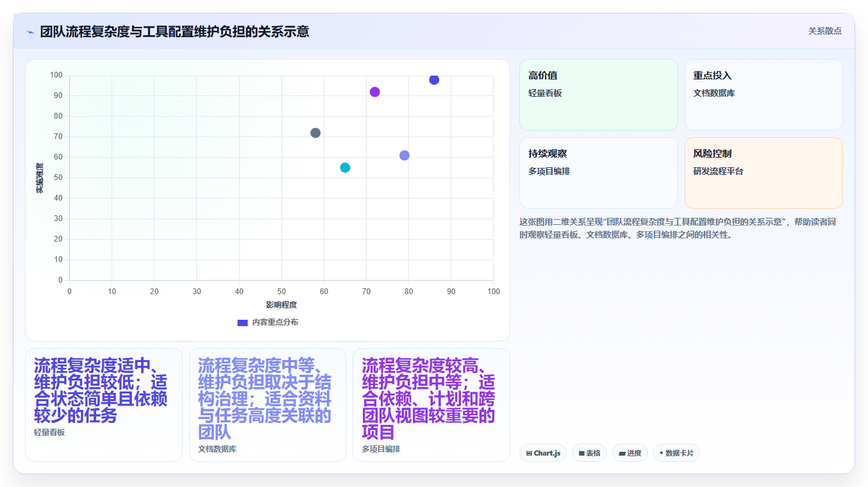Open the 重点投入 quadrant card
Image resolution: width=868 pixels, height=487 pixels.
764,95
